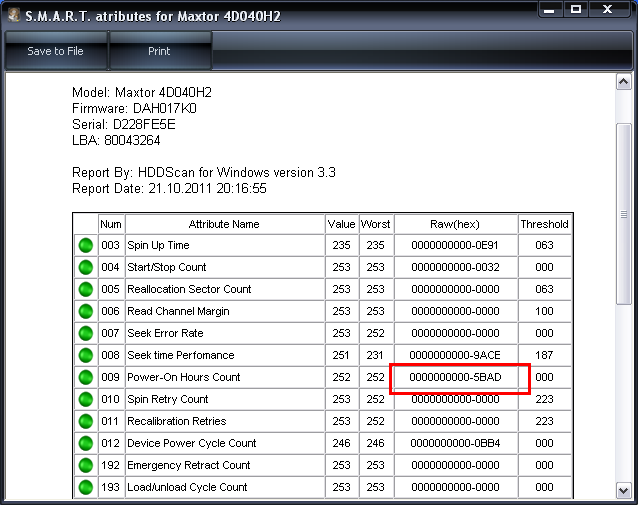The width and height of the screenshot is (638, 505).
Task: Select the Spin Retry Count text
Action: (x=168, y=399)
